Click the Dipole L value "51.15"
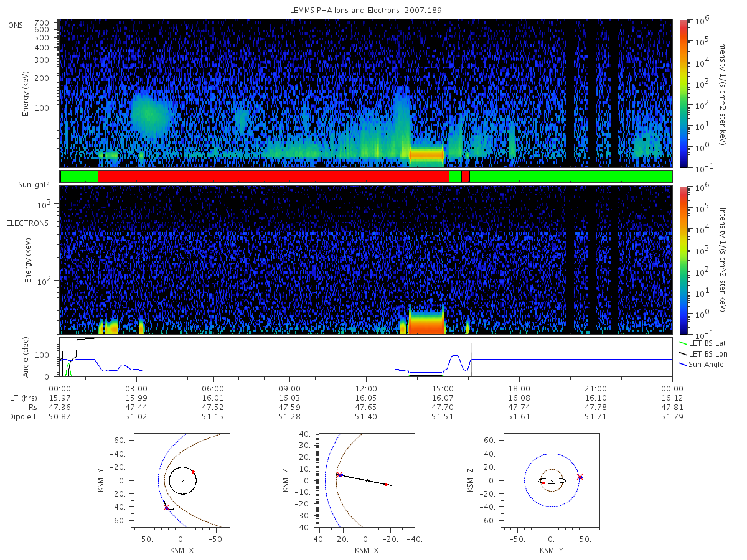The height and width of the screenshot is (560, 747). [x=213, y=417]
